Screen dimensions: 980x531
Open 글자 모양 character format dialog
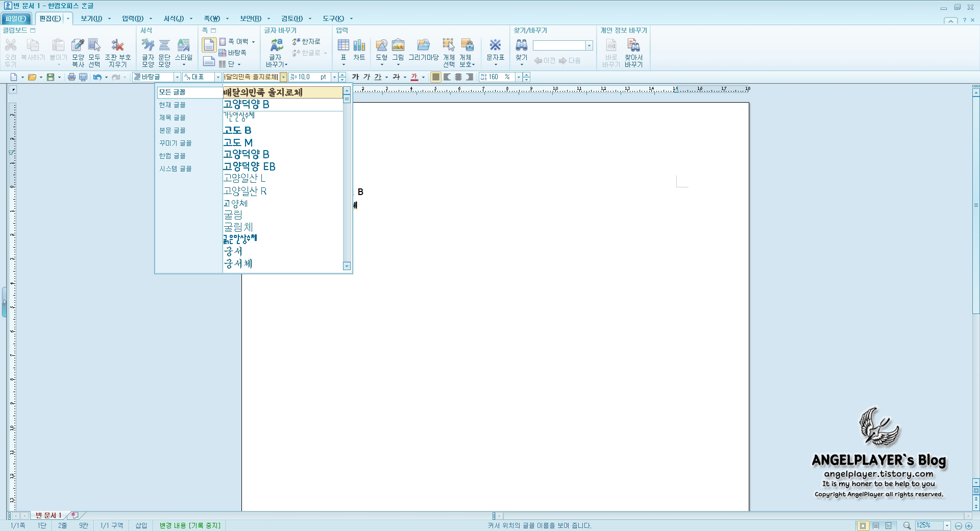point(148,52)
